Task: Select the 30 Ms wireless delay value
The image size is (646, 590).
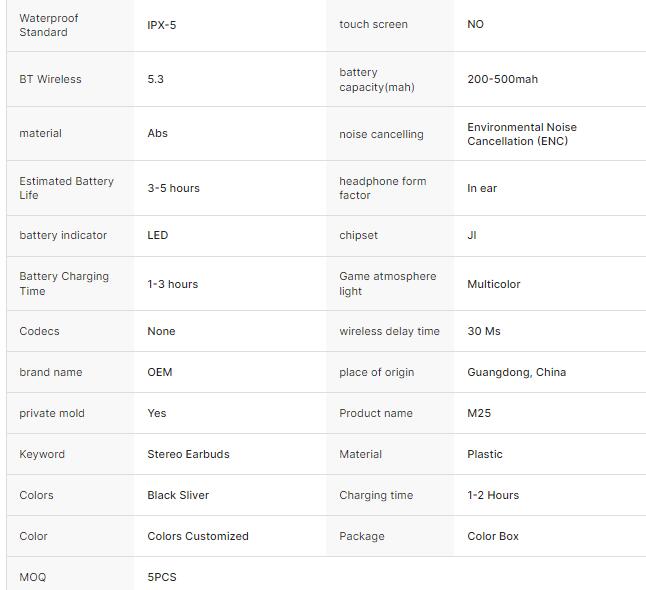Action: (484, 331)
